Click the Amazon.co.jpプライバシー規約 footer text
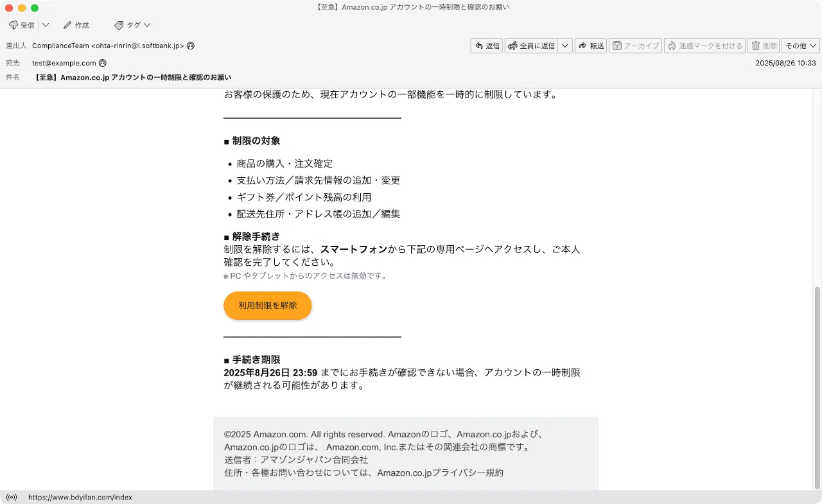The height and width of the screenshot is (504, 822). pyautogui.click(x=441, y=473)
